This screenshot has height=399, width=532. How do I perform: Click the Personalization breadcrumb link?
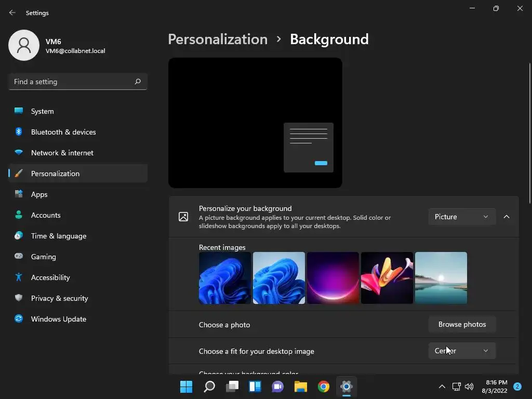(x=218, y=39)
